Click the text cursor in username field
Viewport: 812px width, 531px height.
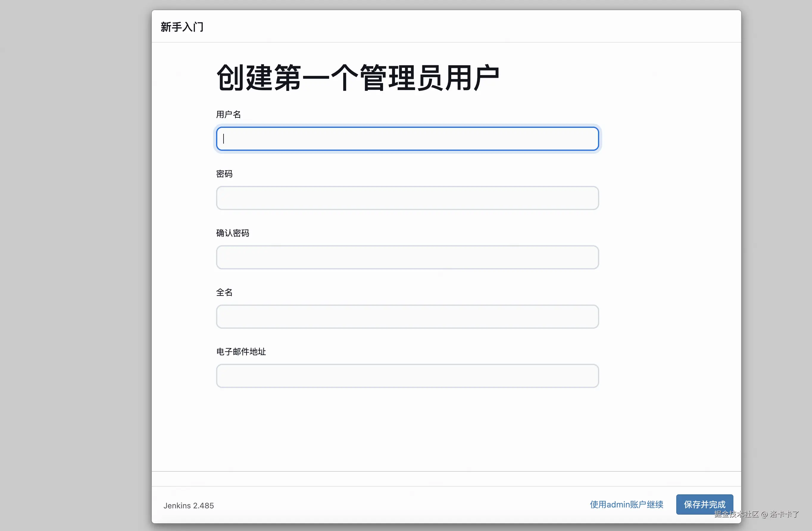click(x=224, y=139)
